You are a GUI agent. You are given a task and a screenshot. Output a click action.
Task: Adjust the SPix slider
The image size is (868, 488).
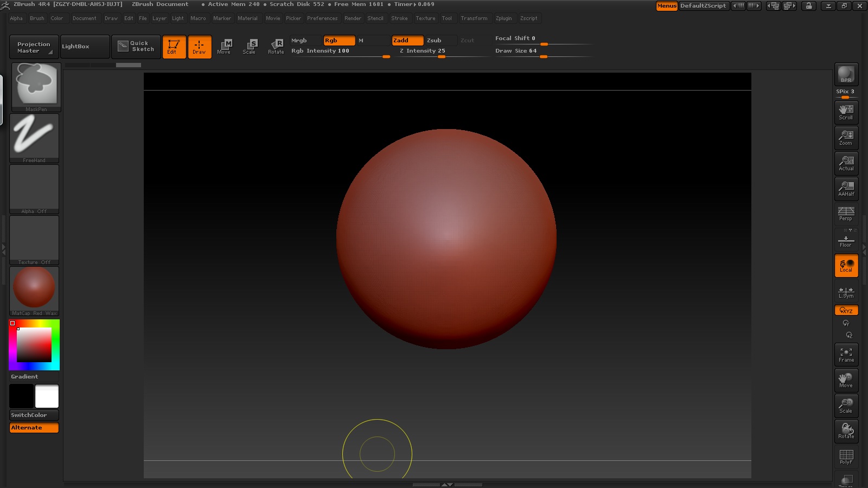[846, 93]
